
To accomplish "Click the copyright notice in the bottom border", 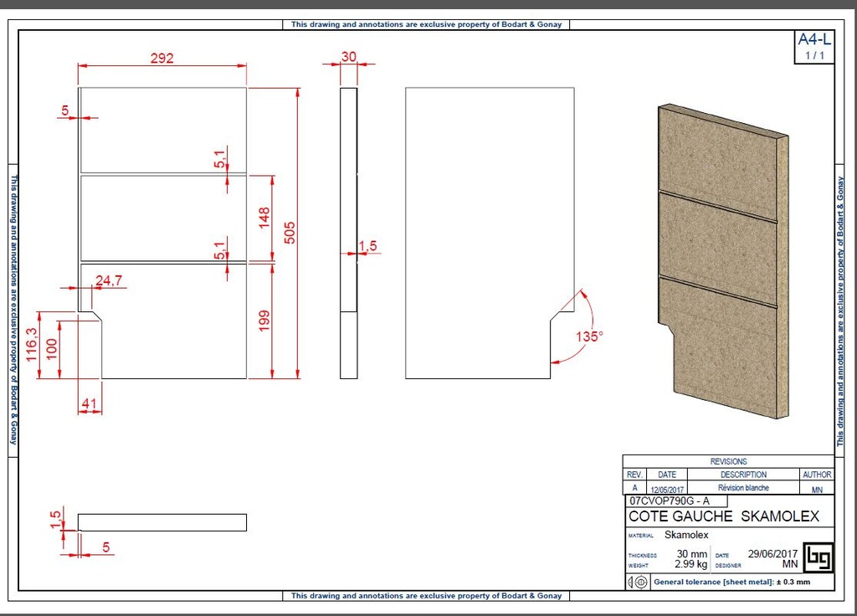I will click(x=426, y=596).
